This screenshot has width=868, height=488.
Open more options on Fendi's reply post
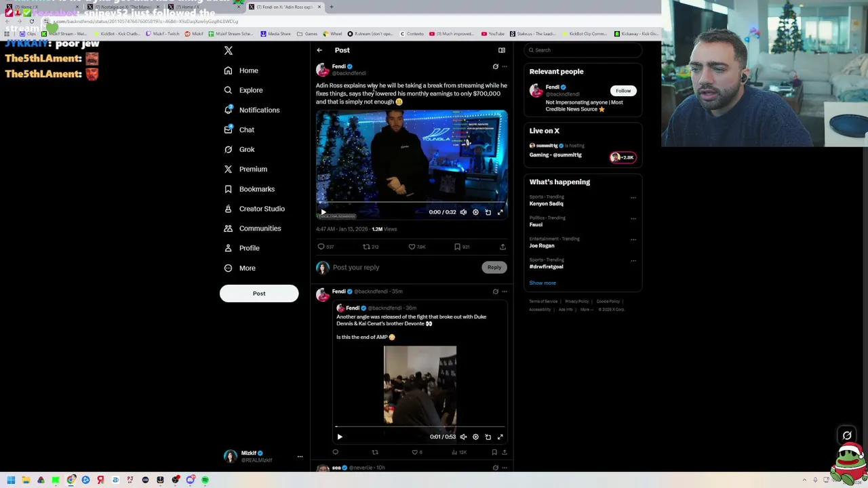(x=504, y=291)
